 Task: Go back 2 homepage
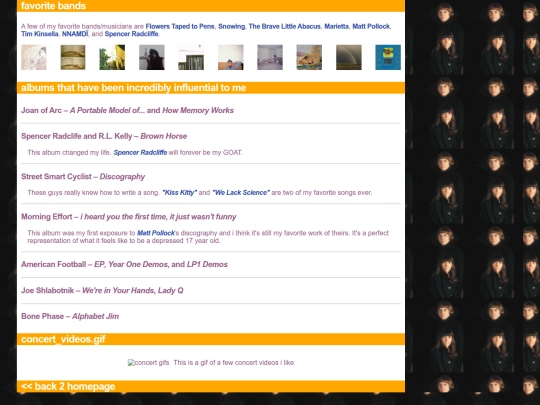pyautogui.click(x=68, y=386)
